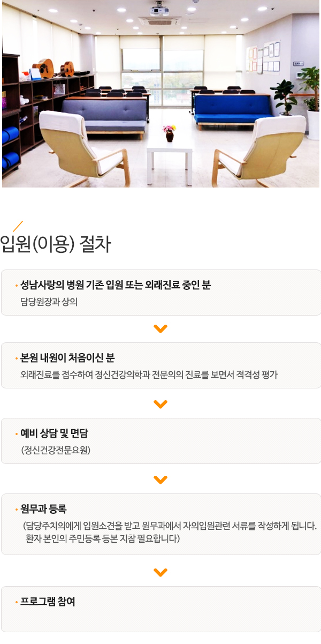Click the flower vase on the white table

tap(170, 133)
